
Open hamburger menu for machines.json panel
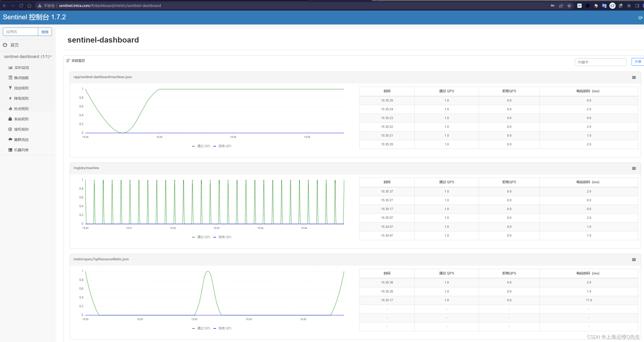(634, 78)
